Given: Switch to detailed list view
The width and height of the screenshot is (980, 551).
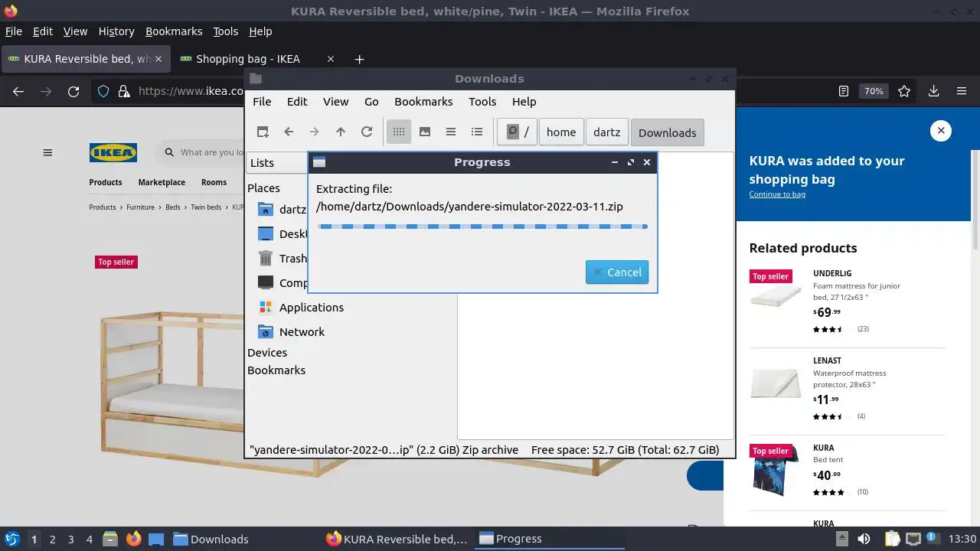Looking at the screenshot, I should tap(477, 132).
